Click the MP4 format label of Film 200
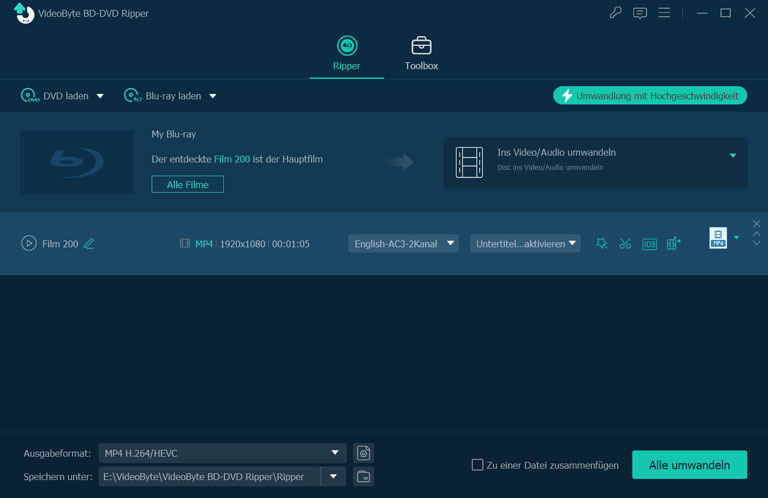The height and width of the screenshot is (498, 768). [x=204, y=243]
